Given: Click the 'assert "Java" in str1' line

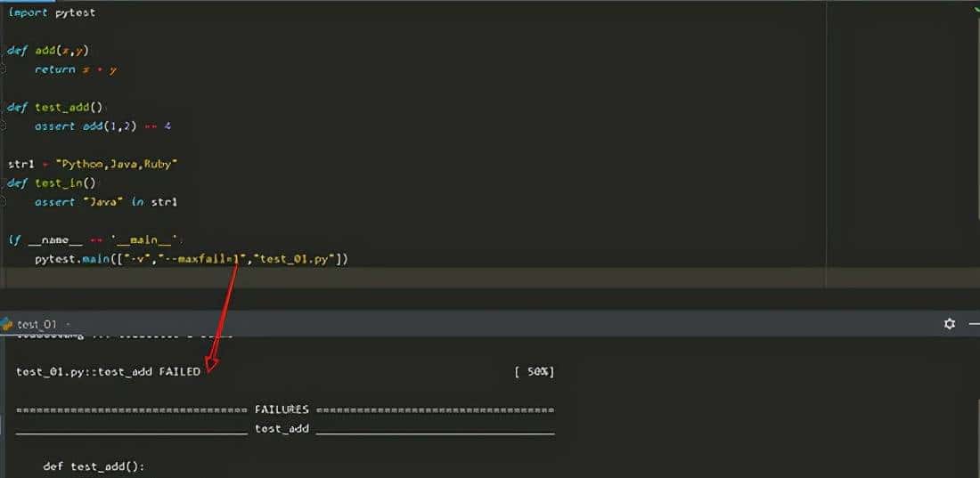Looking at the screenshot, I should (106, 202).
